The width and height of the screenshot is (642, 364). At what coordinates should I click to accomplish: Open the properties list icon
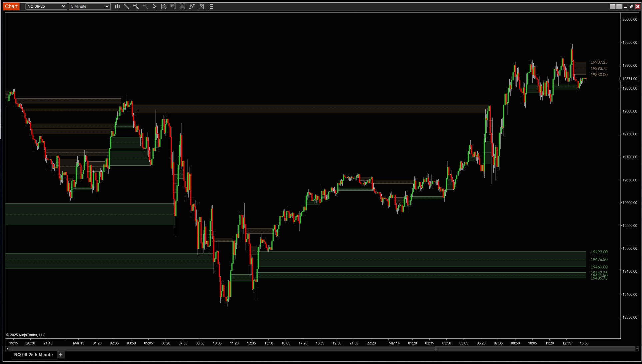(x=210, y=6)
